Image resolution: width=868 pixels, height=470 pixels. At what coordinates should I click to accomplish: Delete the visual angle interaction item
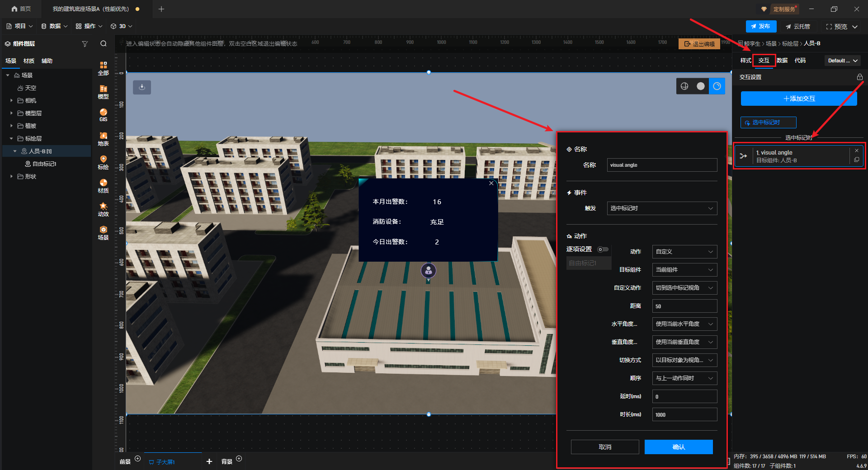(856, 151)
